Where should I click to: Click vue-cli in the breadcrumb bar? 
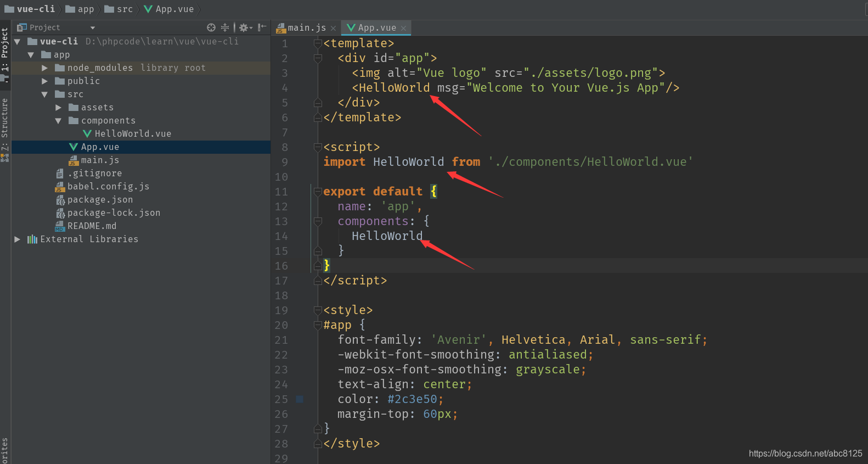[30, 9]
